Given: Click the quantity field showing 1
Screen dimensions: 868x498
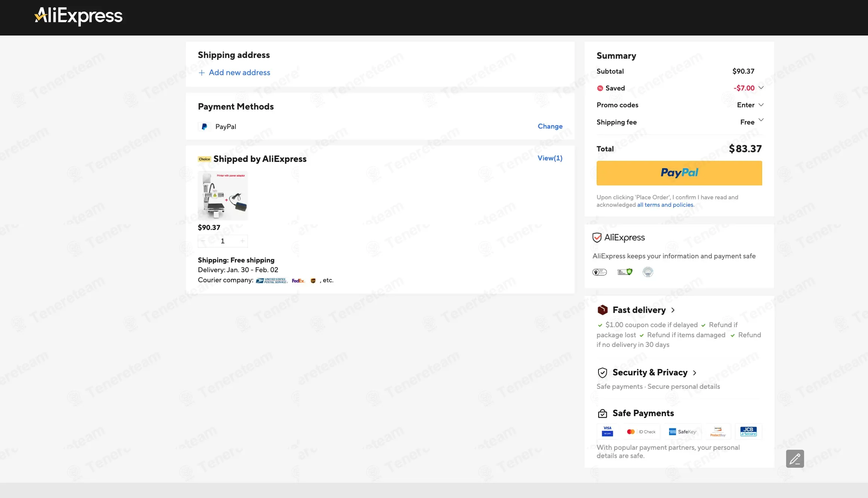Looking at the screenshot, I should coord(223,241).
